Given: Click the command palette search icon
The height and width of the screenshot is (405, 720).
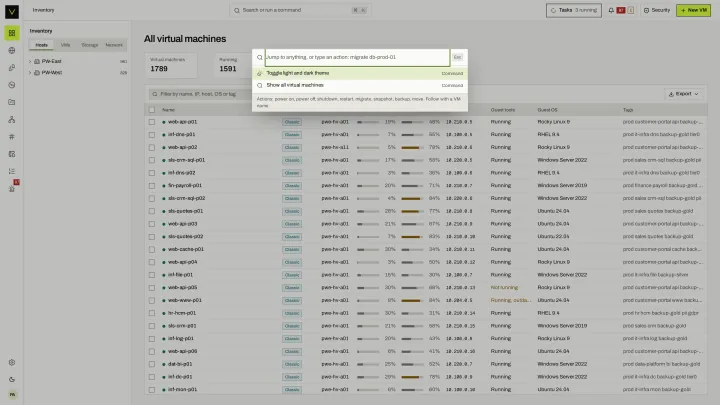Looking at the screenshot, I should [x=259, y=57].
